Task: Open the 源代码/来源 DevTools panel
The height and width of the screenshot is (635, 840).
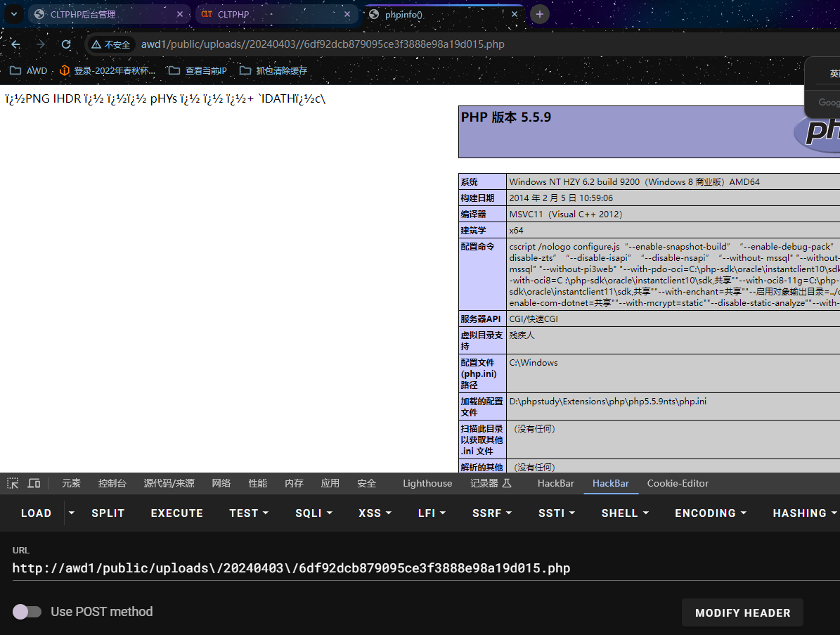Action: pyautogui.click(x=169, y=483)
